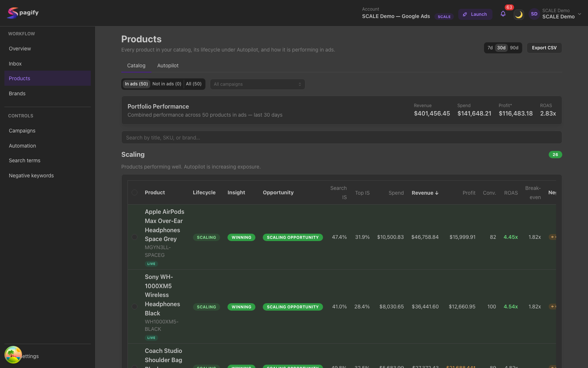Click orange arrow badge on AirPods row
Viewport: 588px width, 368px height.
552,237
